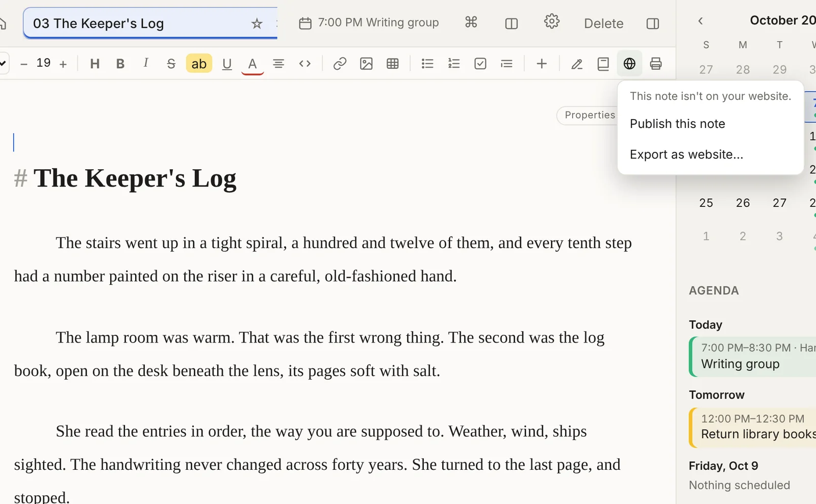Open Writing group agenda event
The height and width of the screenshot is (504, 816).
[x=753, y=357]
